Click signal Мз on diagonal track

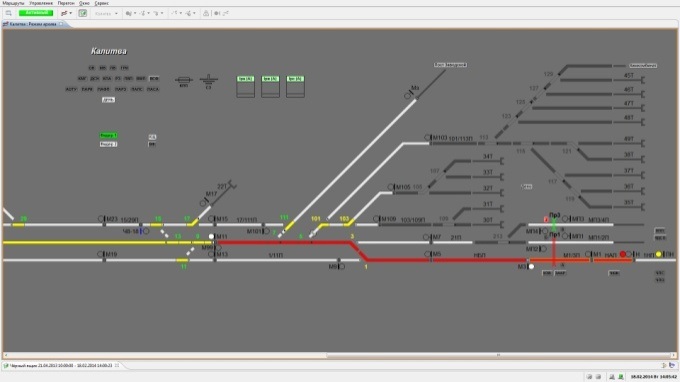(x=408, y=96)
